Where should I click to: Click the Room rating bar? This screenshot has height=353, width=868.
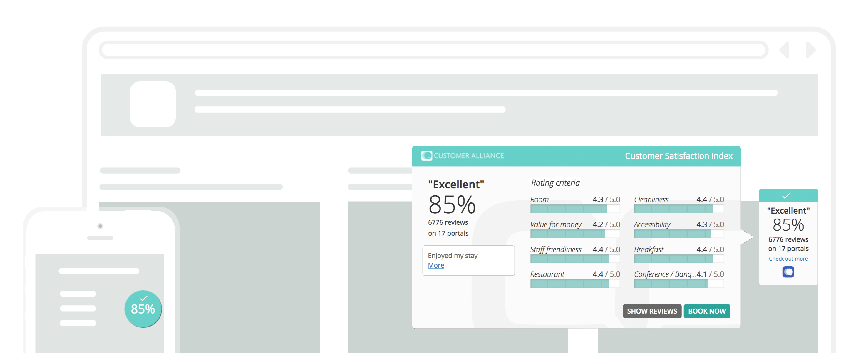[x=575, y=209]
